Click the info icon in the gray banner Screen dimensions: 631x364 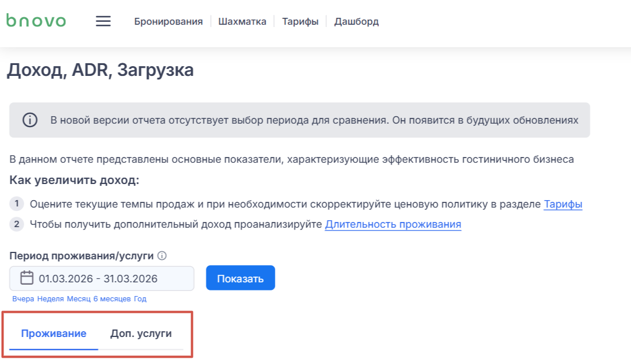click(x=30, y=120)
